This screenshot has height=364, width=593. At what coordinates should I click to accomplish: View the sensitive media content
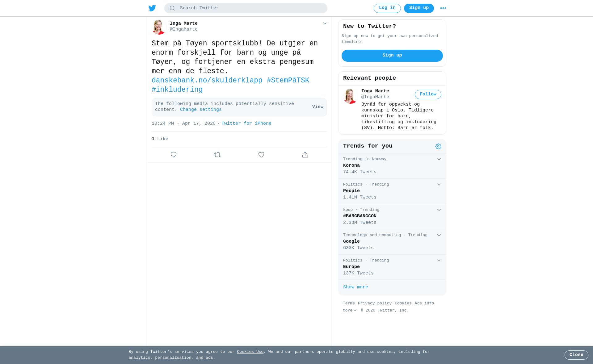point(318,107)
